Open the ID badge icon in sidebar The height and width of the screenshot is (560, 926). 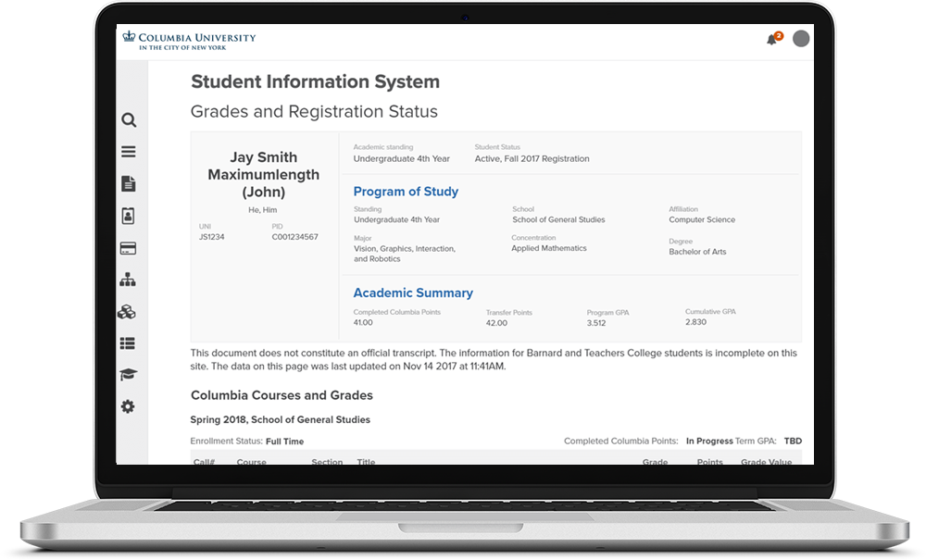[128, 216]
